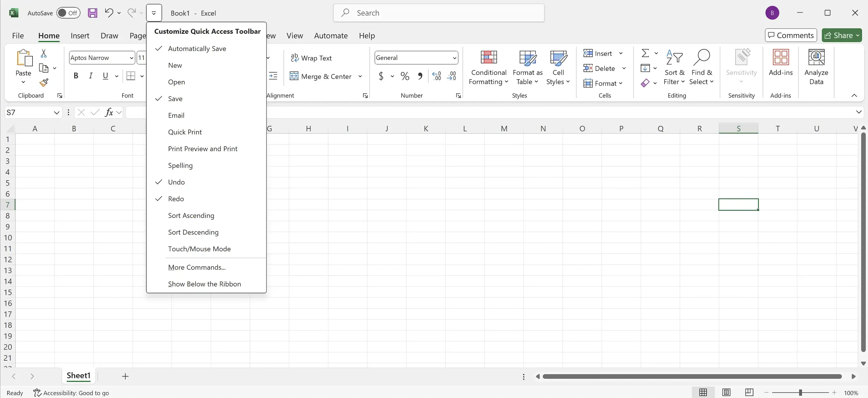Click the Sheet1 tab
Image resolution: width=868 pixels, height=398 pixels.
pos(79,375)
